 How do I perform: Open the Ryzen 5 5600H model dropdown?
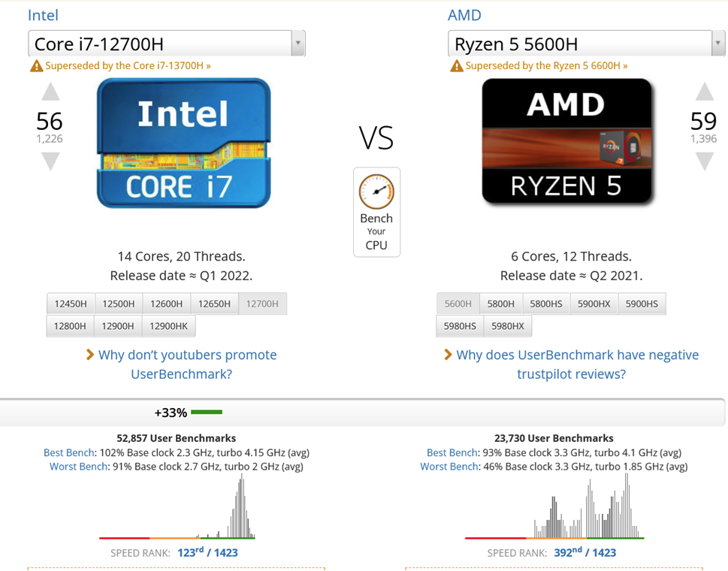717,44
